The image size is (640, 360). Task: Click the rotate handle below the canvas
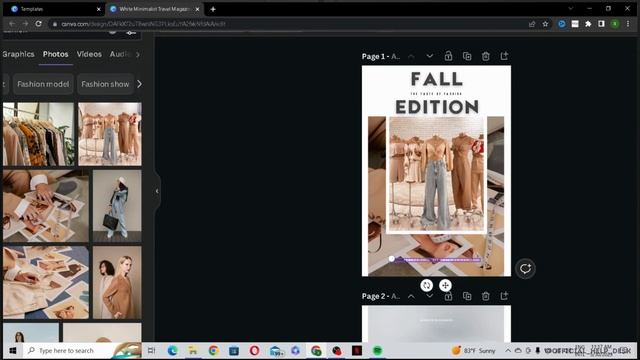427,285
